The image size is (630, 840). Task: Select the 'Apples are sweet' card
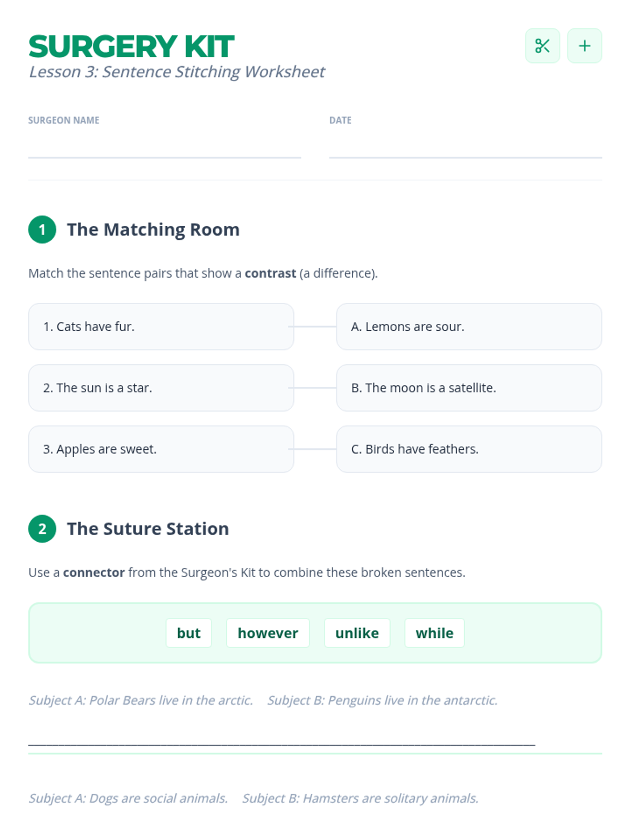coord(161,449)
